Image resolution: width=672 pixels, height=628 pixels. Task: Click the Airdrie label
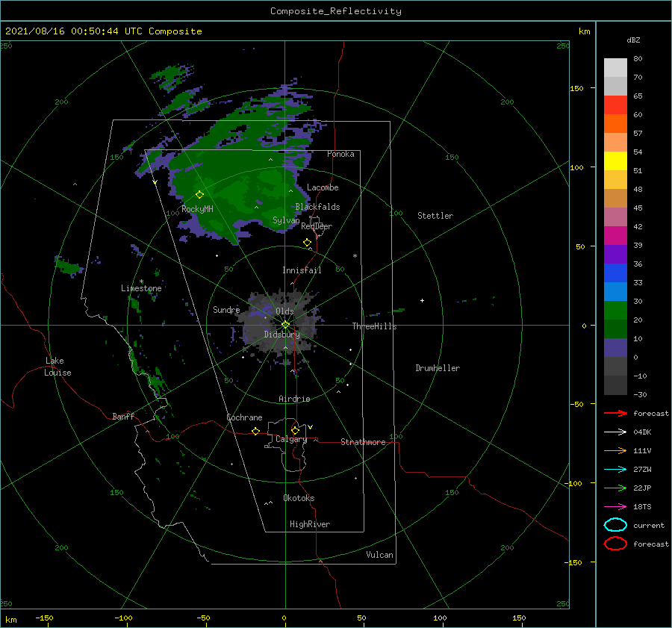coord(294,399)
